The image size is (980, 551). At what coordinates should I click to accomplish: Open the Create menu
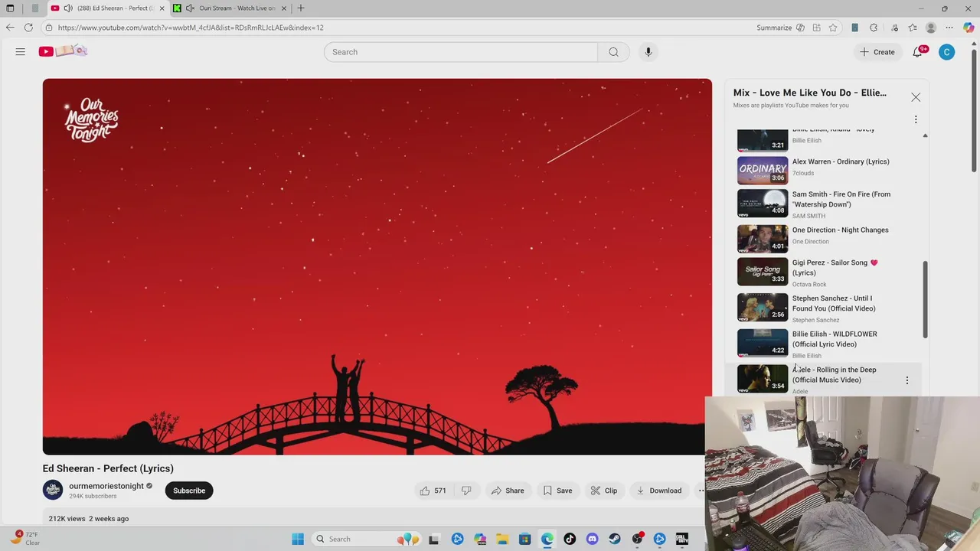(x=877, y=52)
